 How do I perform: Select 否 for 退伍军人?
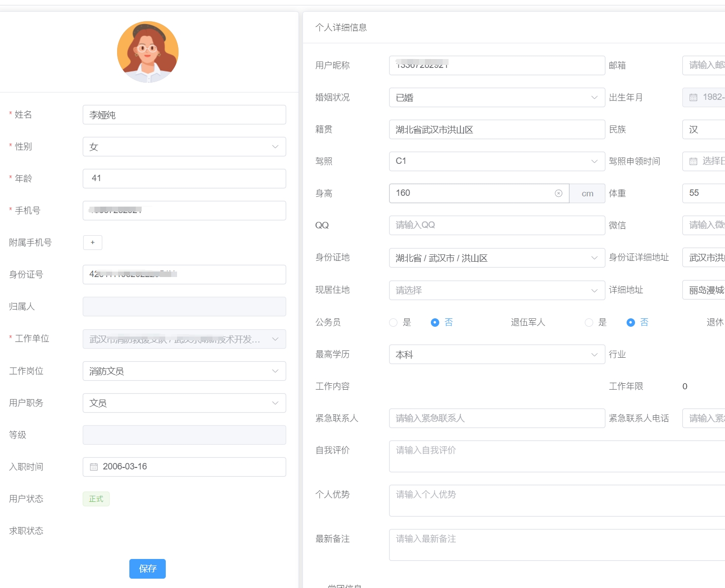point(631,322)
